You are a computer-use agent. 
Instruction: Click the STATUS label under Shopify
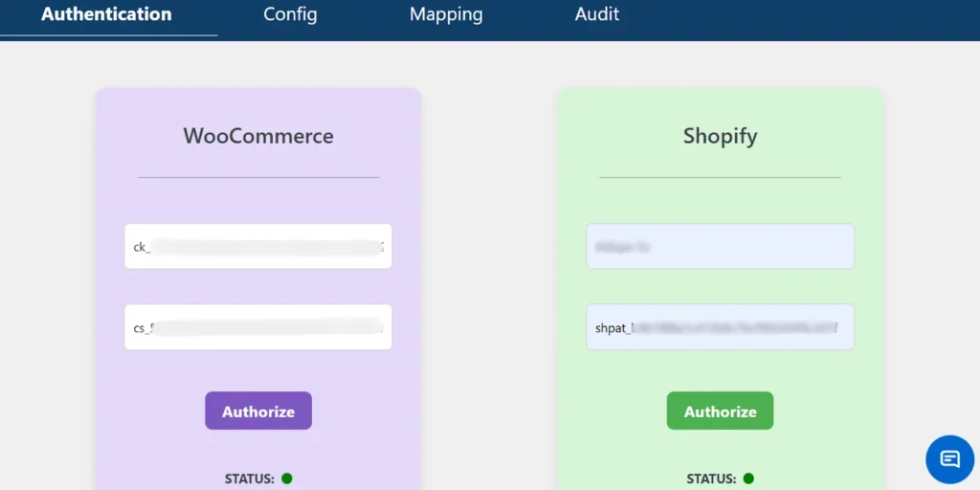pyautogui.click(x=710, y=478)
